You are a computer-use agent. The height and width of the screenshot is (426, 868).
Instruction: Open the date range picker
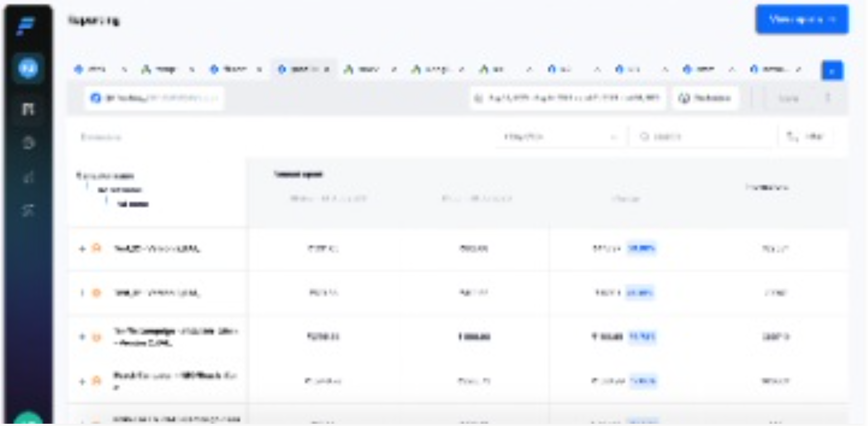(567, 98)
